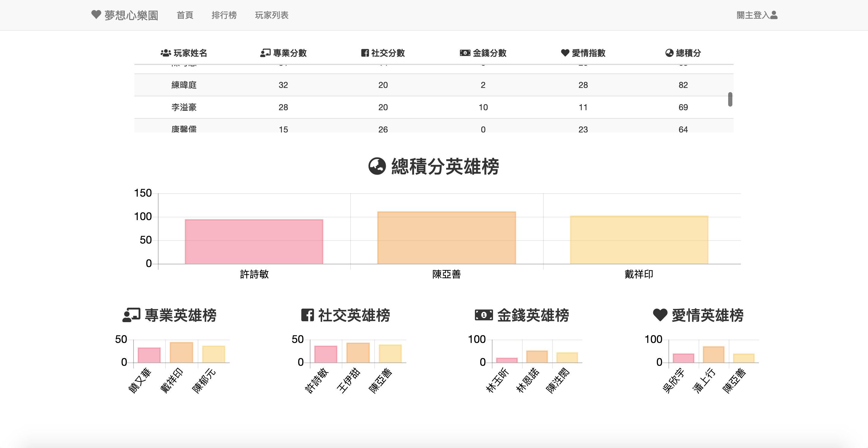The width and height of the screenshot is (868, 448).
Task: Click the user icon next to 關主登入
Action: 774,15
